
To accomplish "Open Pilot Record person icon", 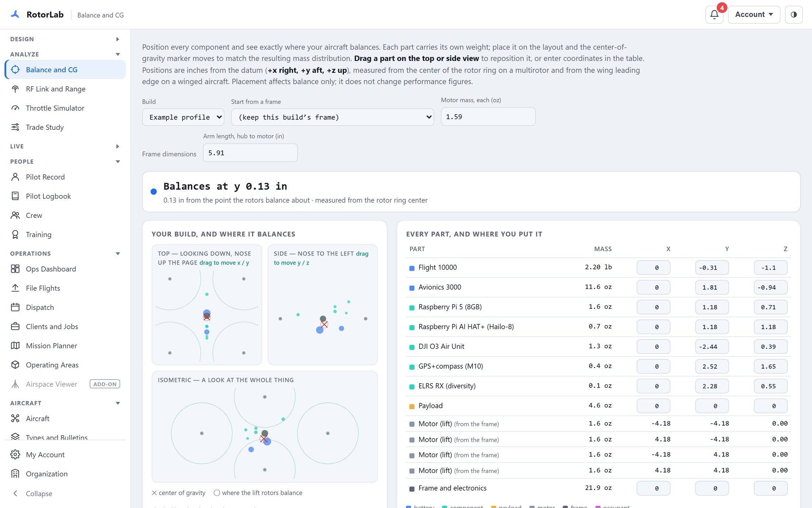I will point(15,177).
